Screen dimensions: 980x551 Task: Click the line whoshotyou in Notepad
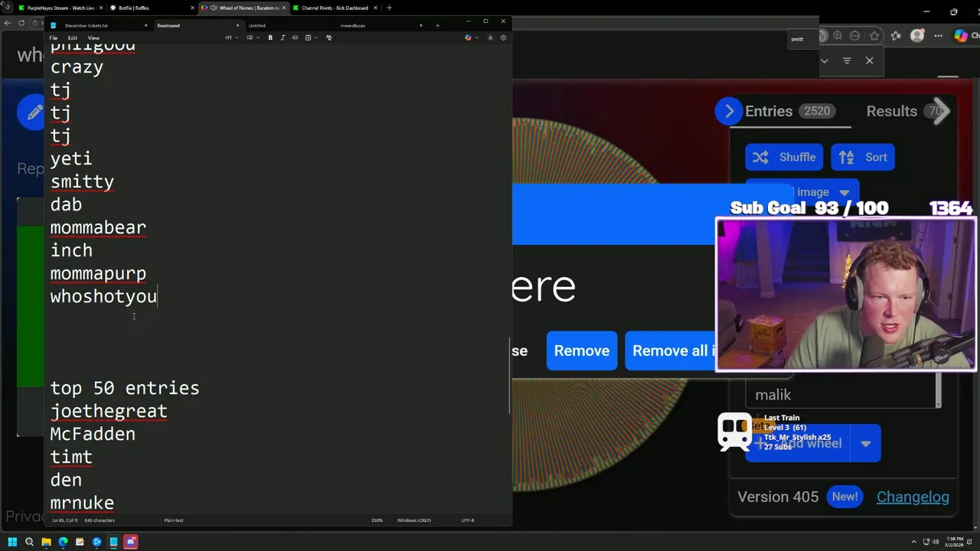point(103,296)
